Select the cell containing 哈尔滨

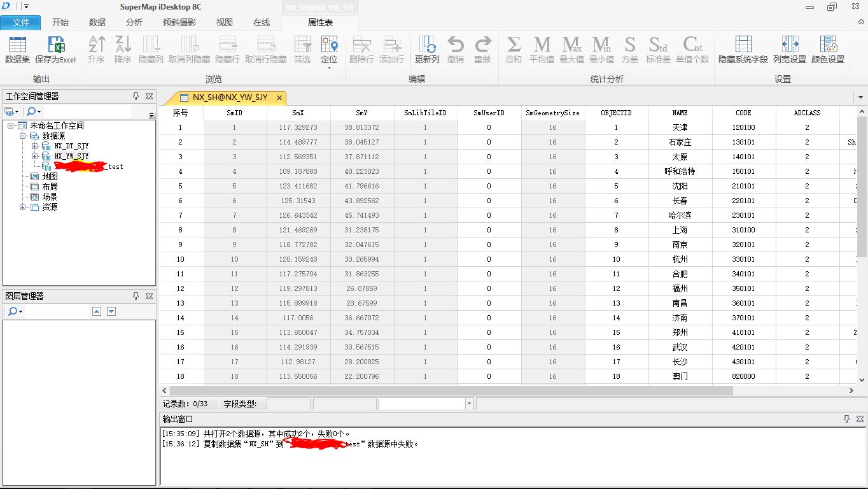(x=680, y=215)
